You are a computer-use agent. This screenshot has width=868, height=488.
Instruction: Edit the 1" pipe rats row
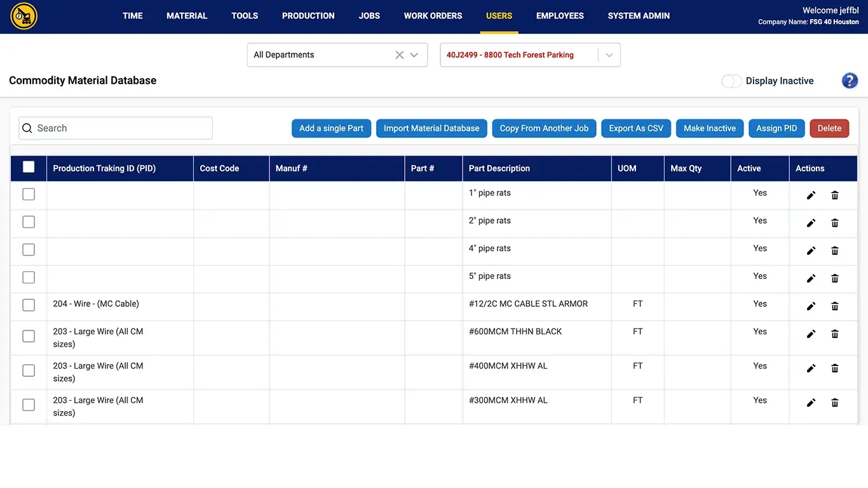[811, 196]
